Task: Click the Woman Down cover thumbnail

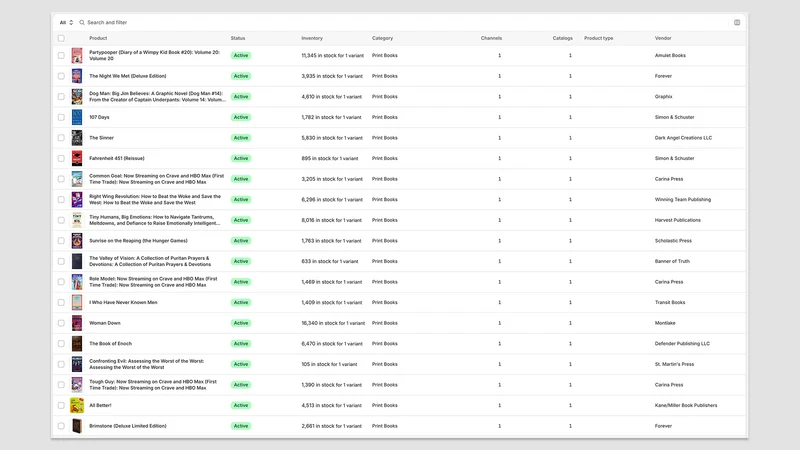Action: pyautogui.click(x=77, y=323)
